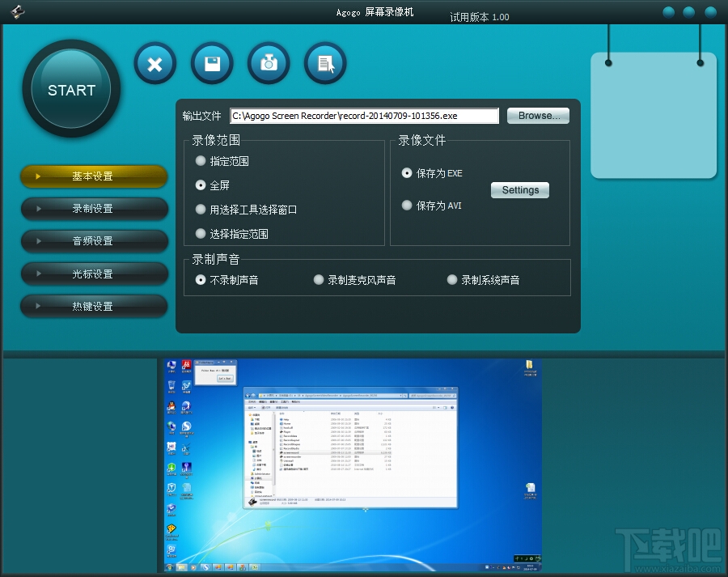Click the middle round title bar button
Screen dimensions: 728x577
click(689, 12)
